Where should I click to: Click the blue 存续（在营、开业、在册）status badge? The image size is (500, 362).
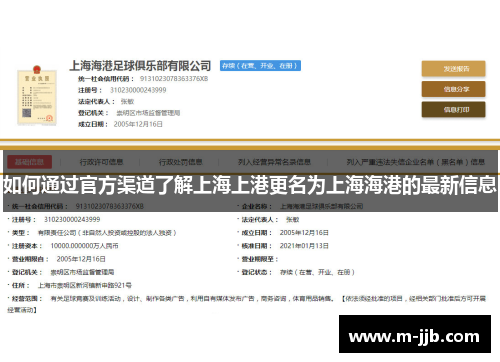click(260, 66)
